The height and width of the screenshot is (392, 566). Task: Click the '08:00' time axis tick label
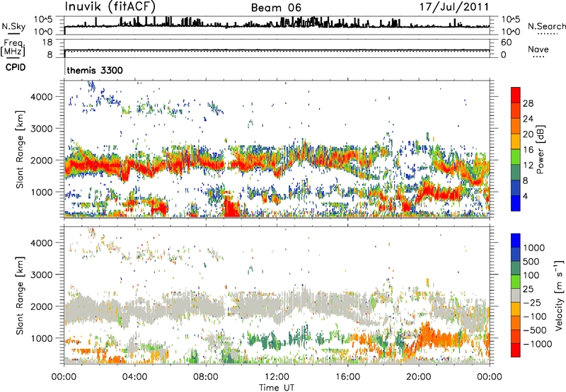pyautogui.click(x=206, y=377)
